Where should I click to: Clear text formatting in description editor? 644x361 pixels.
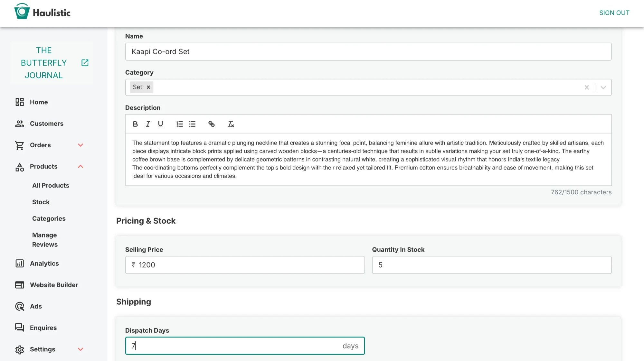pos(231,124)
